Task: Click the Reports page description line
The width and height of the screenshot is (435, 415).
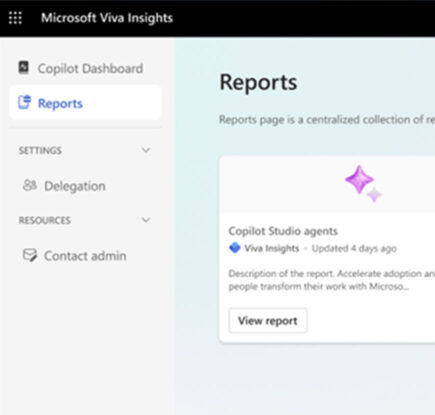Action: pyautogui.click(x=327, y=119)
